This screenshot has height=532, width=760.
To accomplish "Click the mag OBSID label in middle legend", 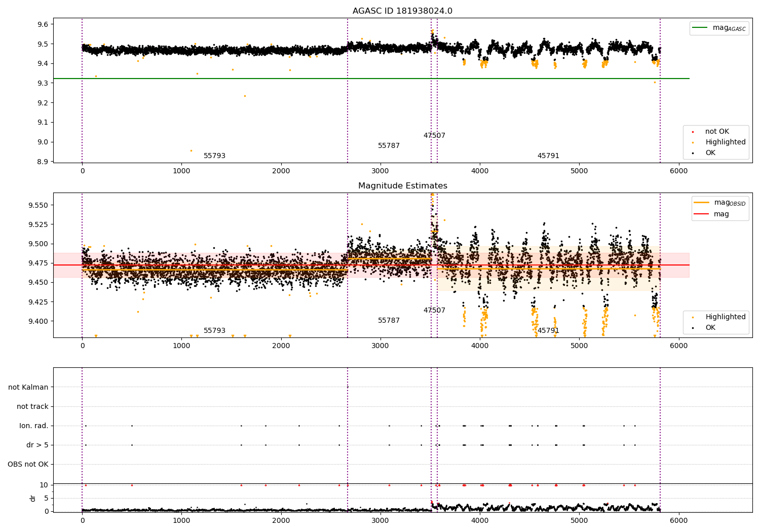I will coord(730,203).
